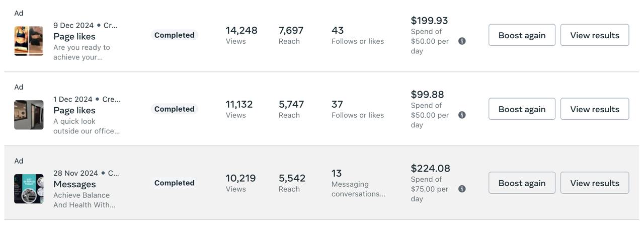Boost again the 1 Dec Page likes ad
This screenshot has height=228, width=644.
pyautogui.click(x=522, y=109)
